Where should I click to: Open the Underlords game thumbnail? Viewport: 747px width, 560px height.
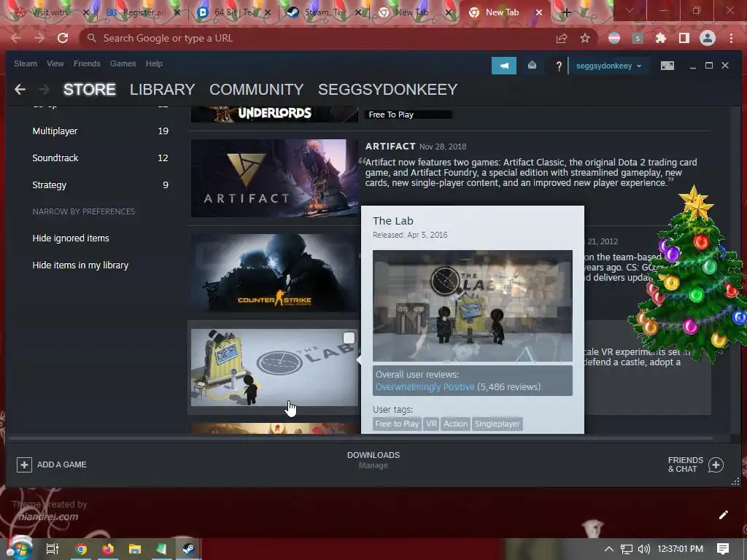pyautogui.click(x=274, y=114)
